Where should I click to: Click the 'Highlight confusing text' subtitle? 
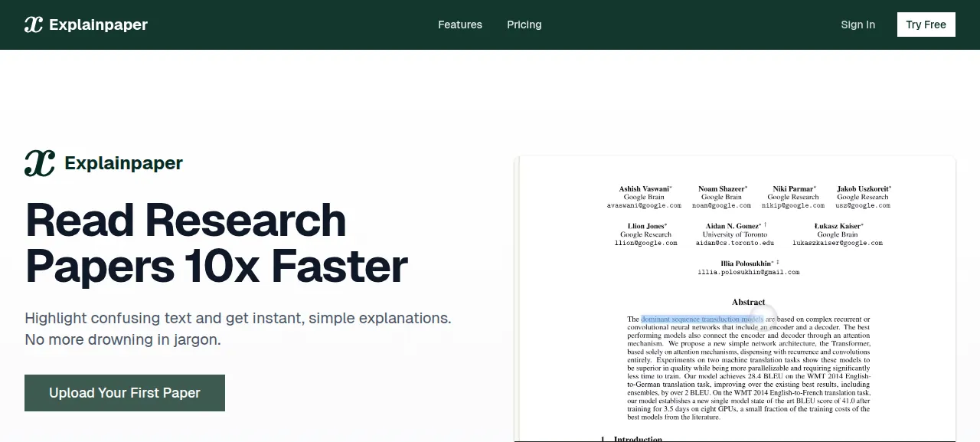pos(238,329)
